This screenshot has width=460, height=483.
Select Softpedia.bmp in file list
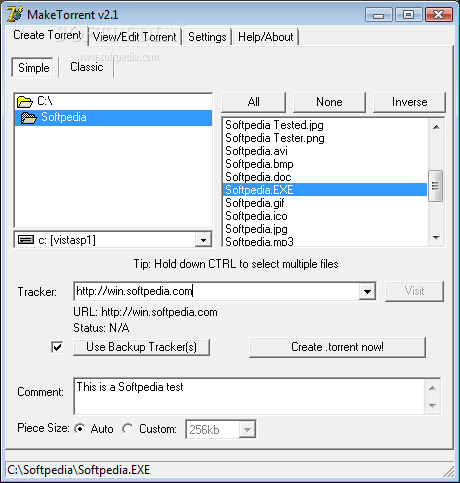pyautogui.click(x=325, y=164)
